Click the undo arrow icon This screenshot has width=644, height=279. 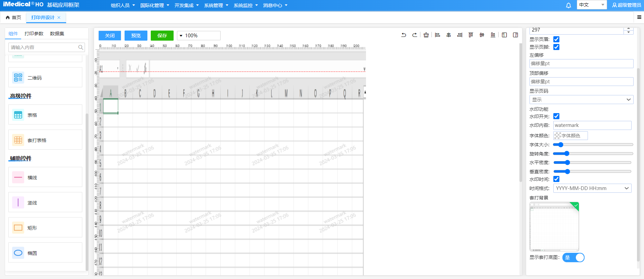404,35
